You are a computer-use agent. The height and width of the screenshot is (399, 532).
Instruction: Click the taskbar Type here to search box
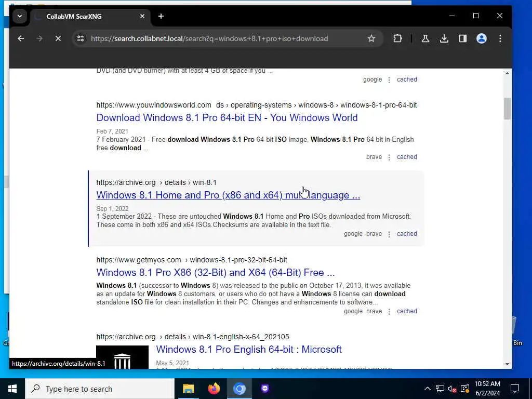click(x=100, y=389)
